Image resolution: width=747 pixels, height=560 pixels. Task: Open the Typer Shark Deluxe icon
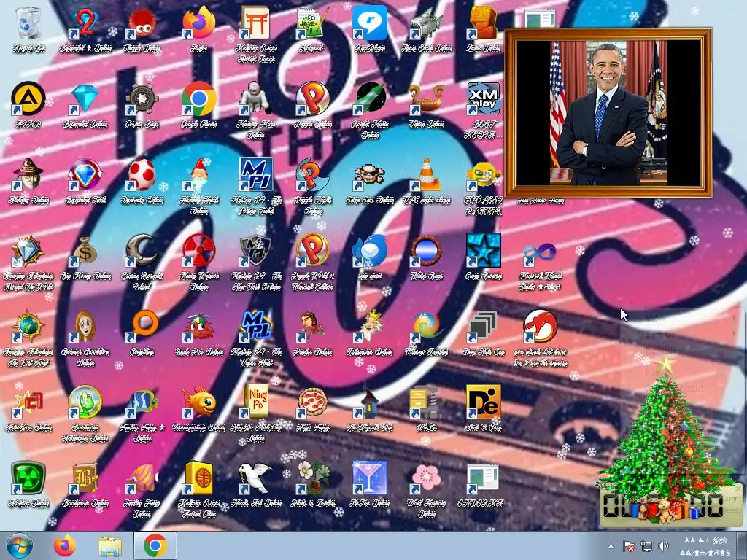(426, 23)
